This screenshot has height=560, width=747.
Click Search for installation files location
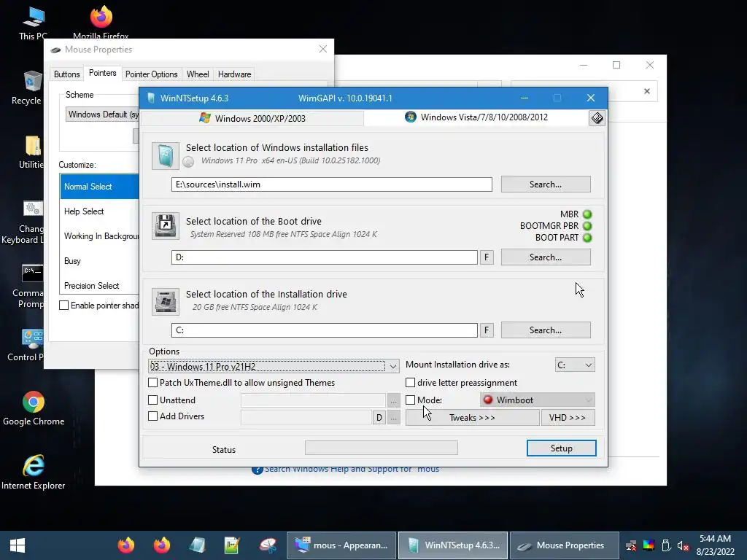point(546,184)
